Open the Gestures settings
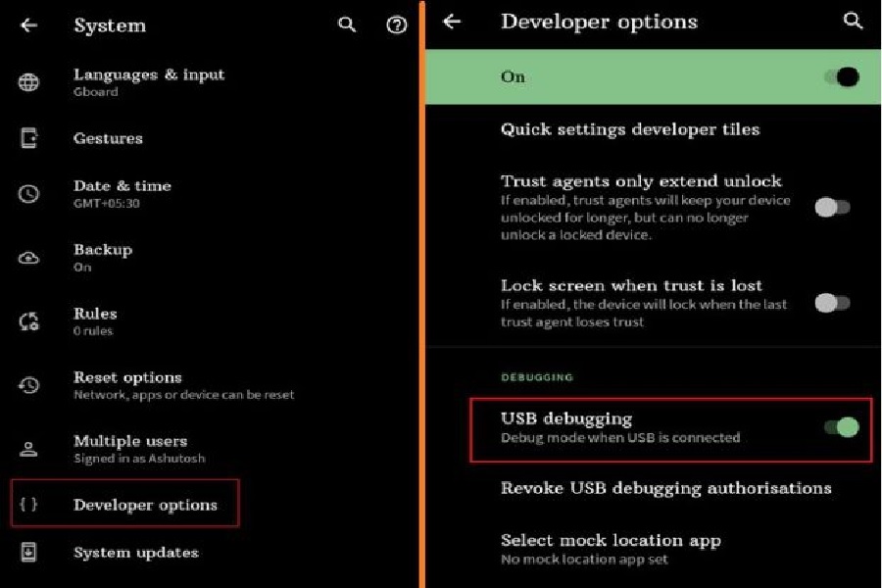Image resolution: width=882 pixels, height=588 pixels. [210, 138]
